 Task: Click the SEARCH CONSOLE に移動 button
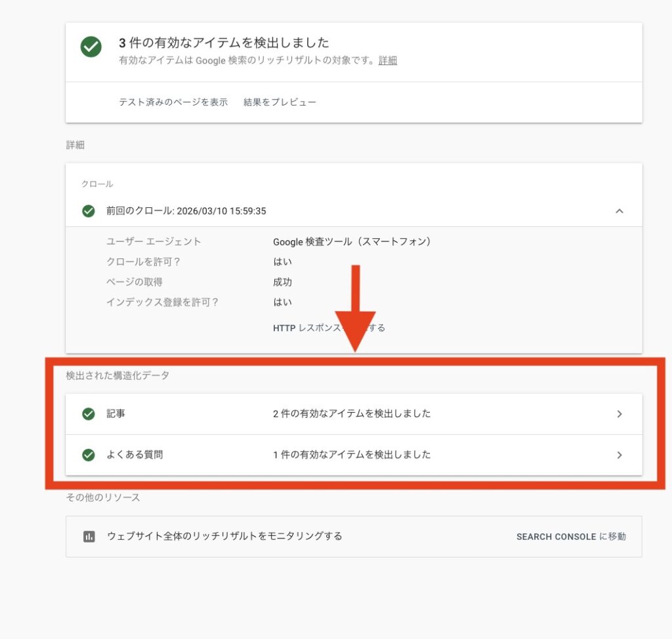coord(570,537)
